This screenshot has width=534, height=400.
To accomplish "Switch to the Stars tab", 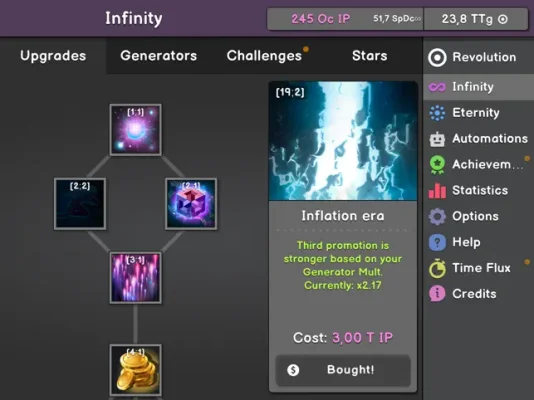I will [x=370, y=56].
